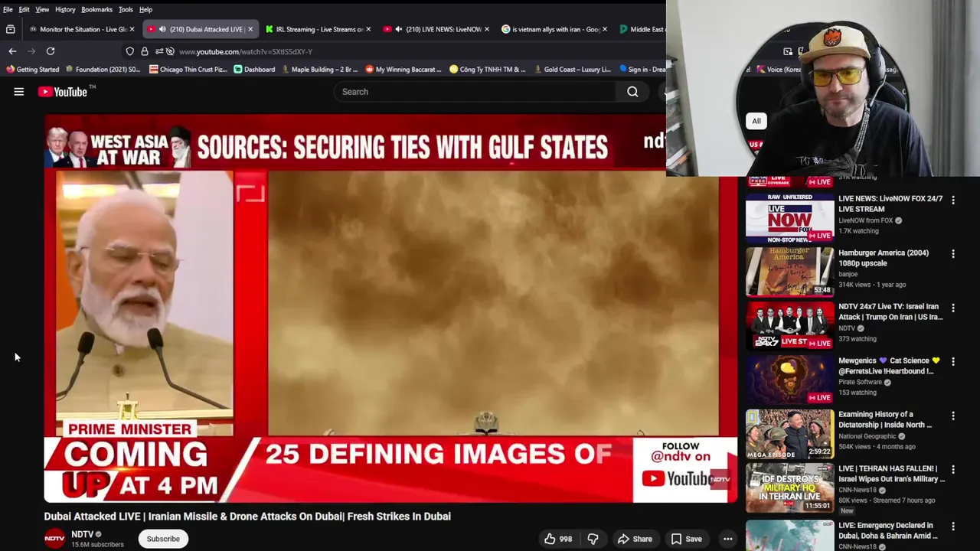Screen dimensions: 980x551
Task: Open the My Winning Baccarat bookmark
Action: (403, 69)
